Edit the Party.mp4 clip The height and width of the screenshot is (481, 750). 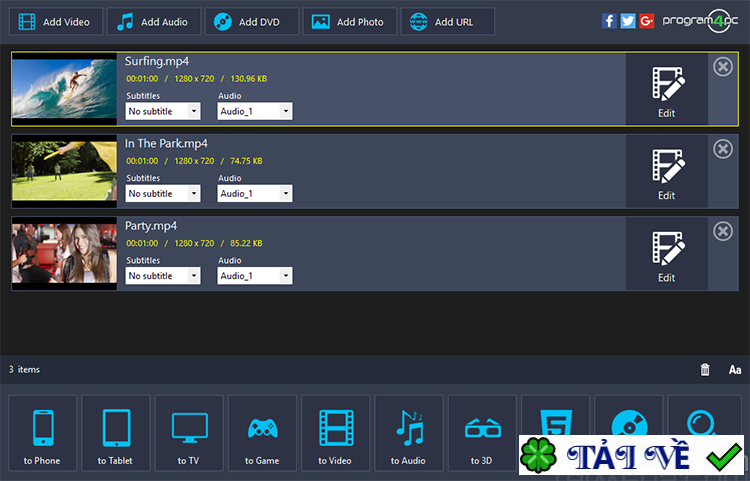click(667, 254)
